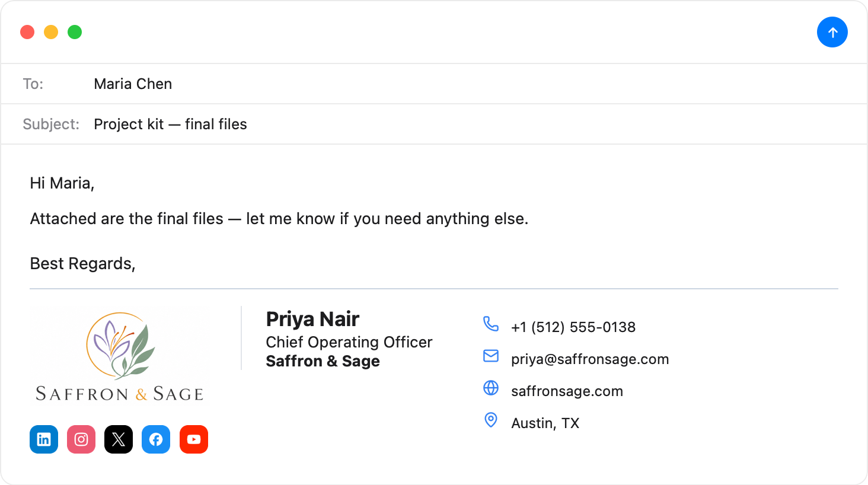Open the YouTube social icon

coord(194,439)
